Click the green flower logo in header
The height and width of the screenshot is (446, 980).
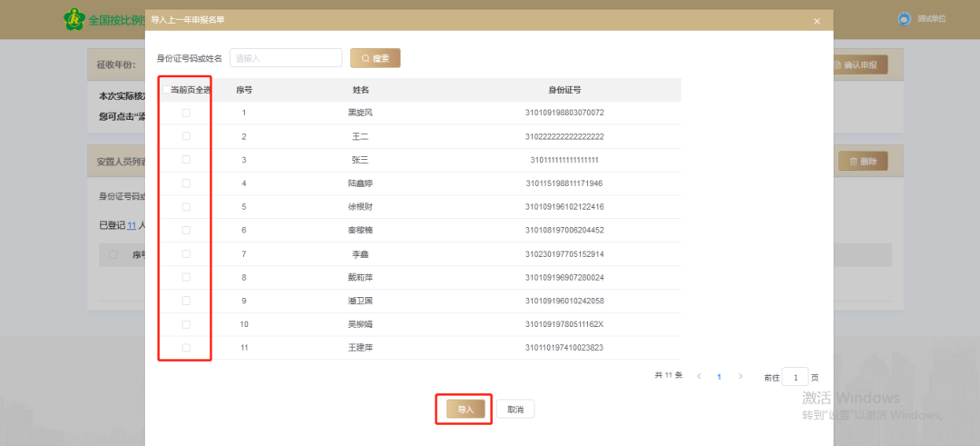pyautogui.click(x=74, y=19)
